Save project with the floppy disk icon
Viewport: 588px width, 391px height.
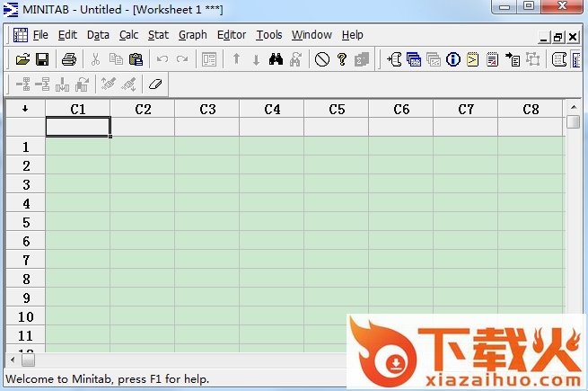pos(41,59)
